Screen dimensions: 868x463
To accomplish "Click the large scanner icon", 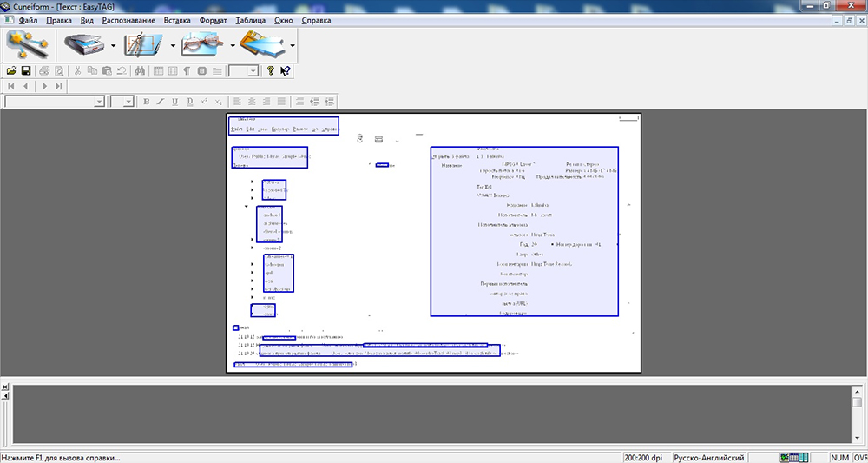I will tap(85, 43).
